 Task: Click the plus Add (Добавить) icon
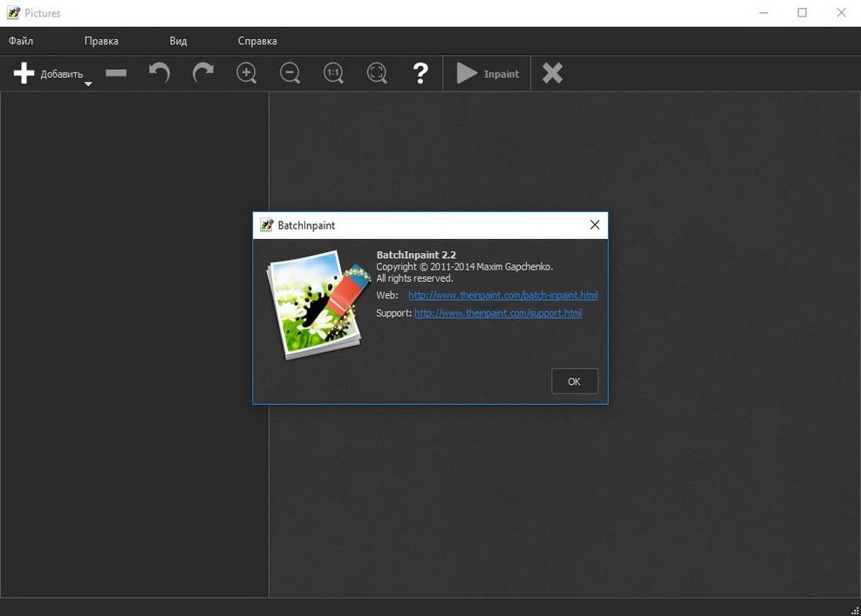click(24, 73)
